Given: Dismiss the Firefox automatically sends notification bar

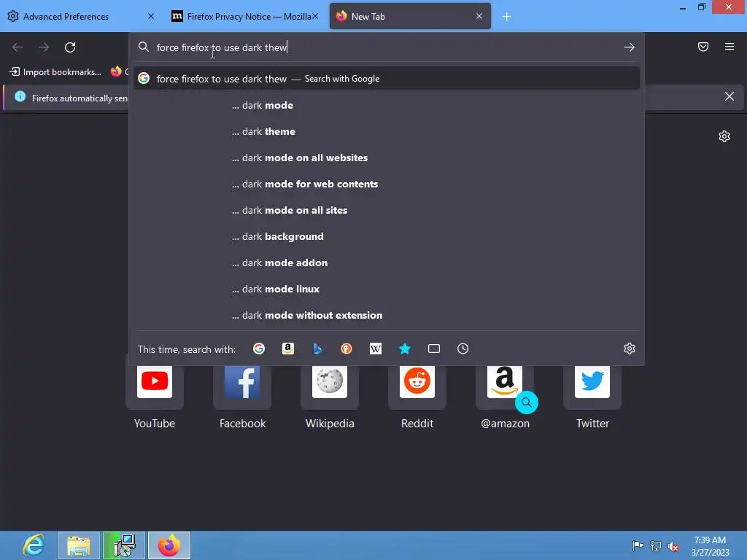Looking at the screenshot, I should (729, 97).
